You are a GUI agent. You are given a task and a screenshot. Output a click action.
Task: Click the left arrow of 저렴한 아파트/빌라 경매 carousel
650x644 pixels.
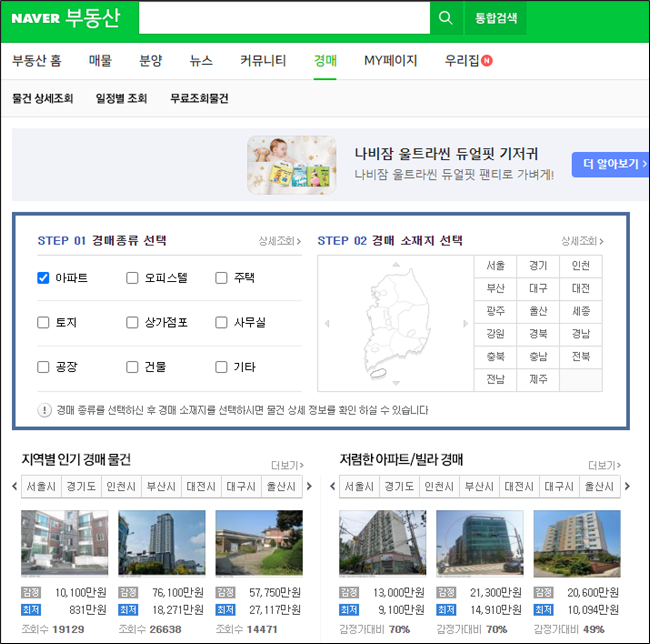pos(332,486)
